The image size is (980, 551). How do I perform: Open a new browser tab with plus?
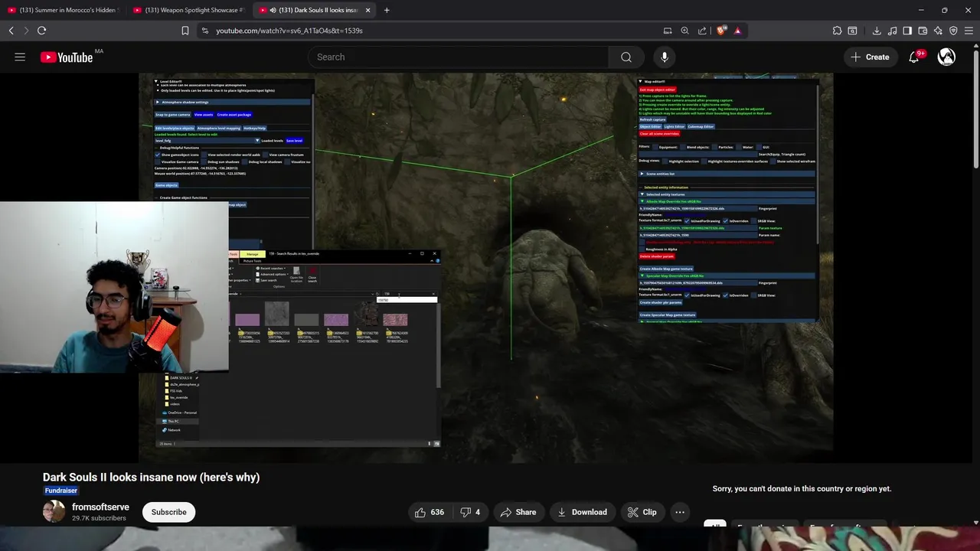click(x=387, y=10)
